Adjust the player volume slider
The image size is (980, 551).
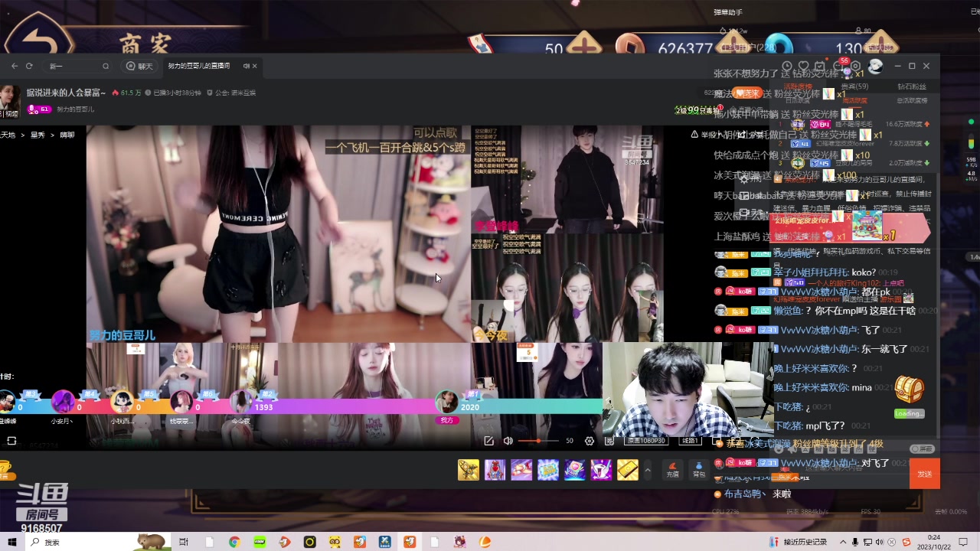(x=539, y=441)
